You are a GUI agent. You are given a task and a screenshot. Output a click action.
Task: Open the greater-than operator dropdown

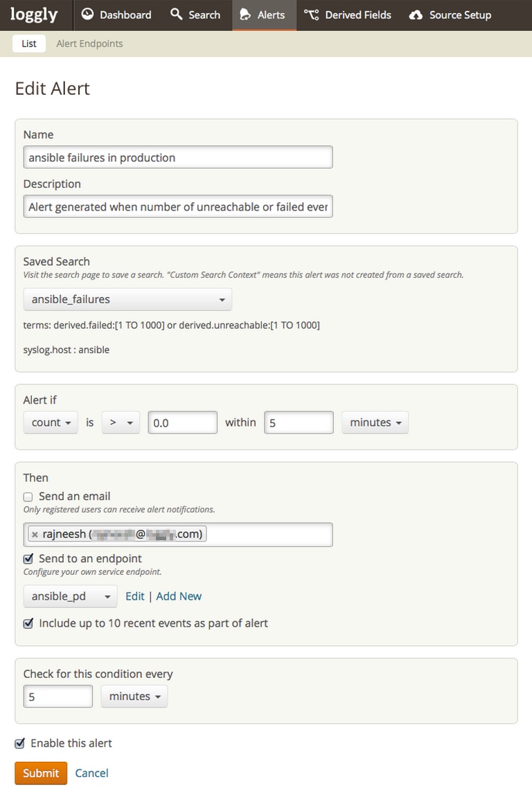coord(121,422)
